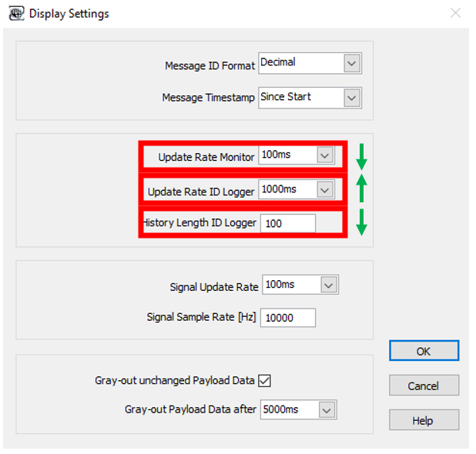
Task: Click the Update Rate Monitor label
Action: 206,157
